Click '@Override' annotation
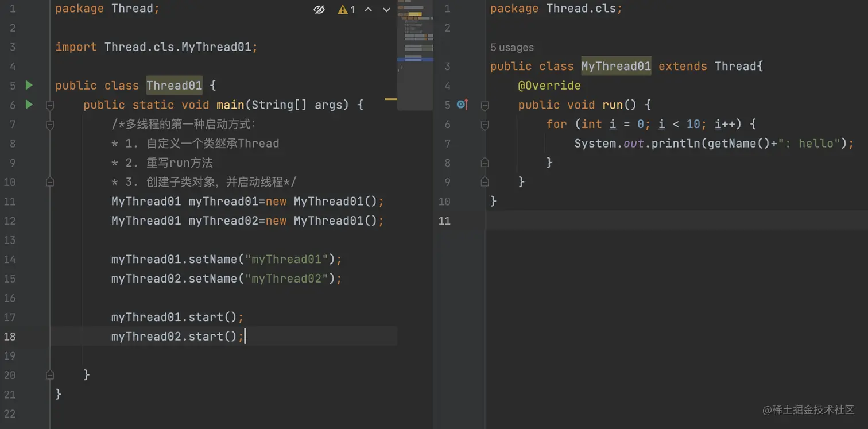This screenshot has width=868, height=429. click(x=549, y=86)
